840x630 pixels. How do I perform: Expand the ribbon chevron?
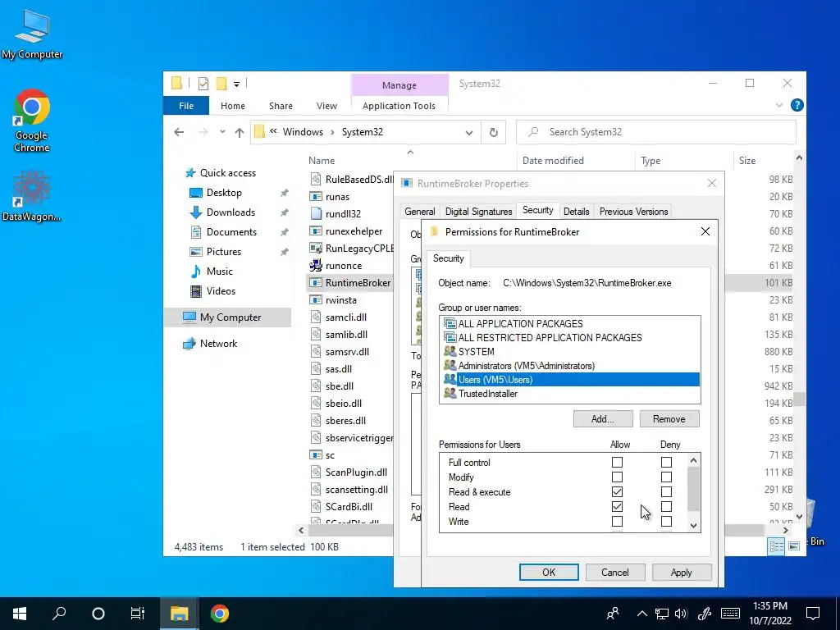[x=779, y=106]
